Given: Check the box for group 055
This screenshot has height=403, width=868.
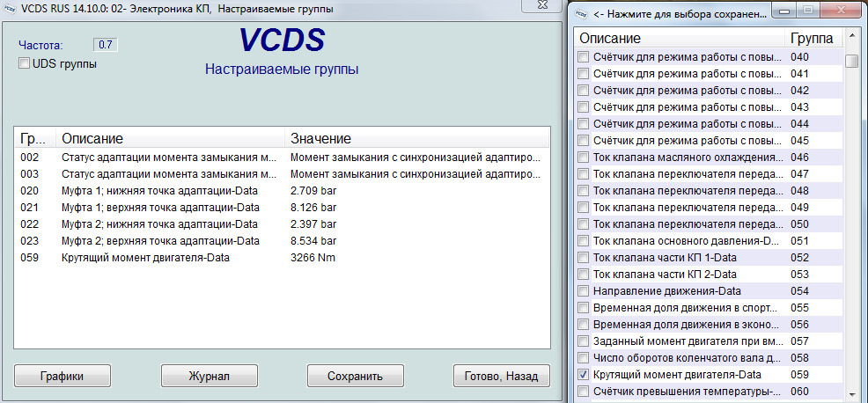Looking at the screenshot, I should tap(584, 308).
